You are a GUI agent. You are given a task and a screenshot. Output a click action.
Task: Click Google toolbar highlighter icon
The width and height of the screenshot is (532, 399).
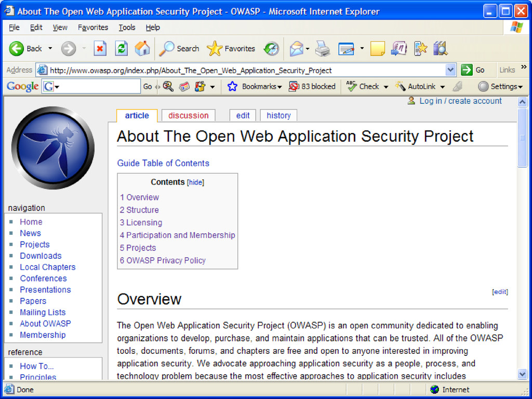click(457, 87)
